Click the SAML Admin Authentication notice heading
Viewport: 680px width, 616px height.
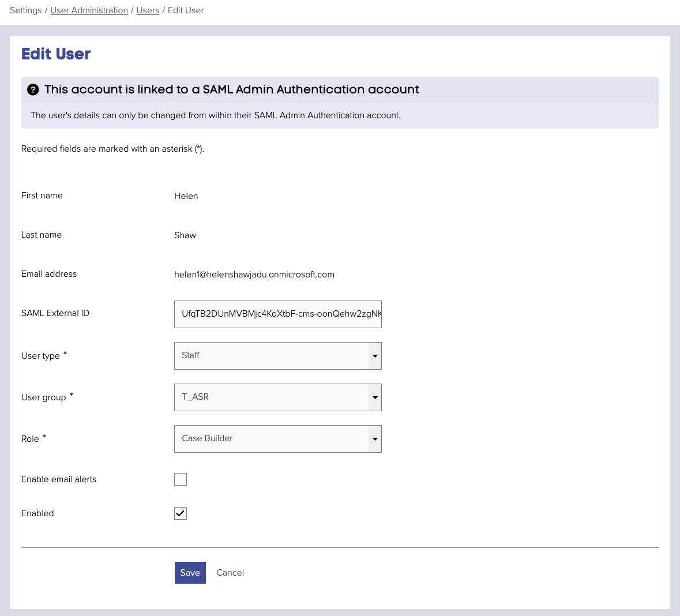pos(232,89)
